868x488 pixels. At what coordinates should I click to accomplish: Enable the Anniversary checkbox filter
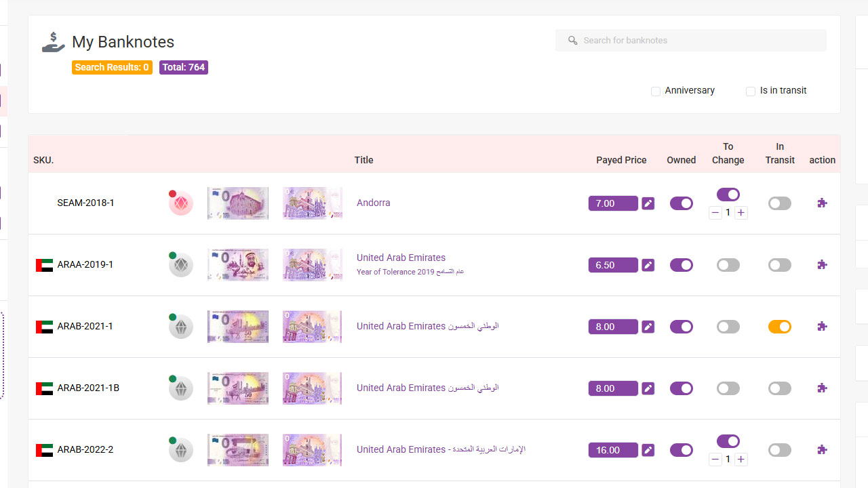pos(656,91)
